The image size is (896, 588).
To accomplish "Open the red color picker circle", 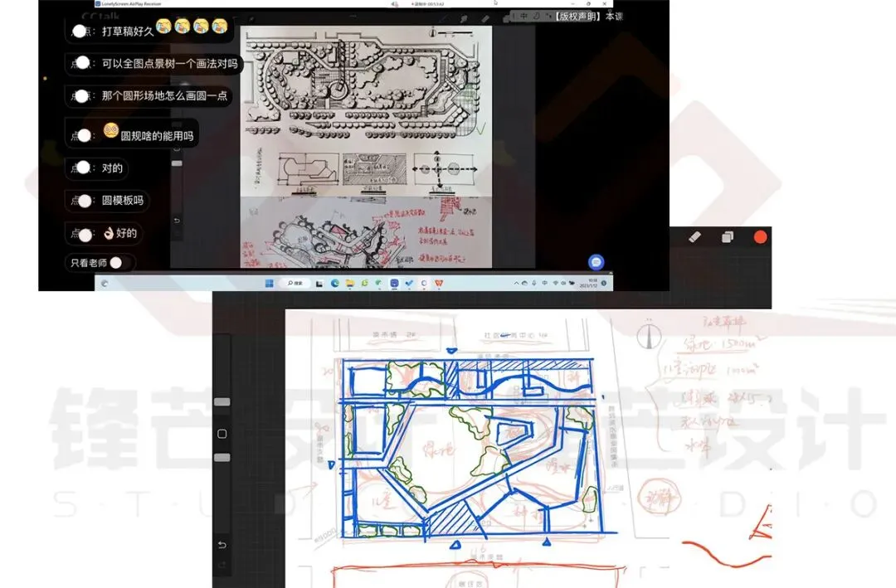I will (x=760, y=236).
